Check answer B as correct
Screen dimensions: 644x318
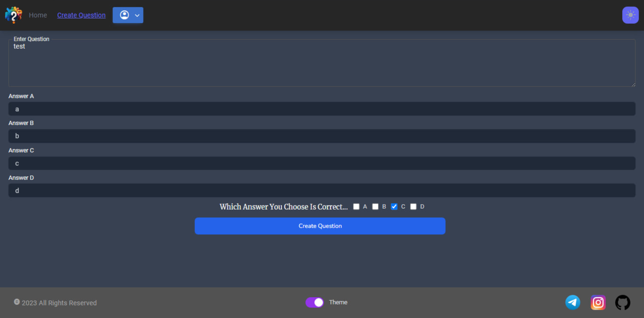click(x=375, y=207)
